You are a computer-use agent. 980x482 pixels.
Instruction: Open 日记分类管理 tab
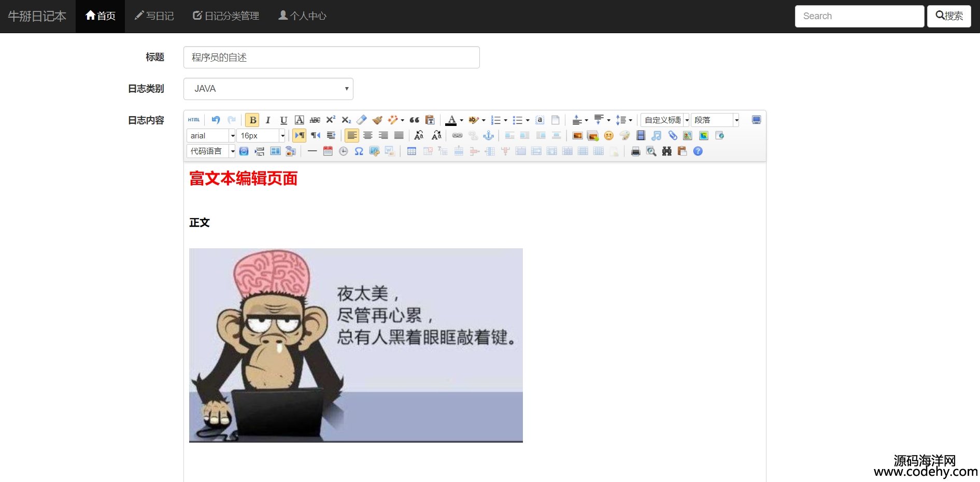[226, 16]
